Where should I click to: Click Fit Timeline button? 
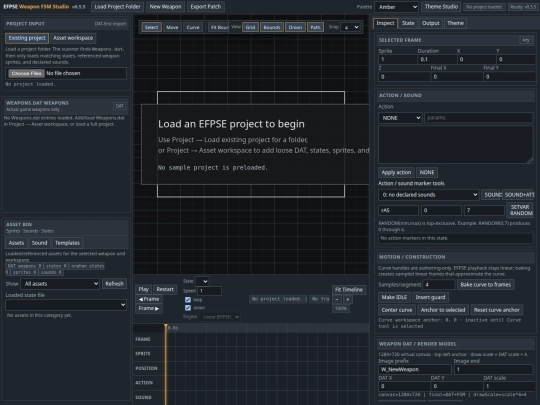pyautogui.click(x=349, y=290)
